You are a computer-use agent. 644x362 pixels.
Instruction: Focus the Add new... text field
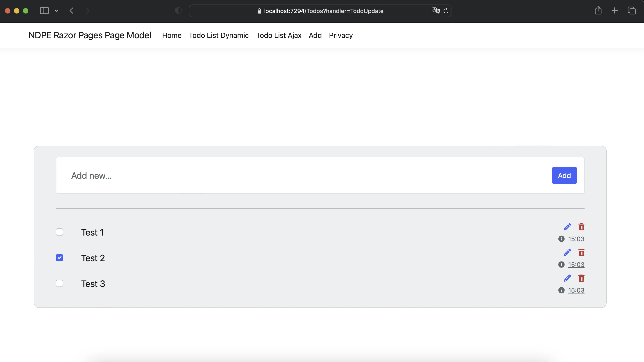pos(300,175)
